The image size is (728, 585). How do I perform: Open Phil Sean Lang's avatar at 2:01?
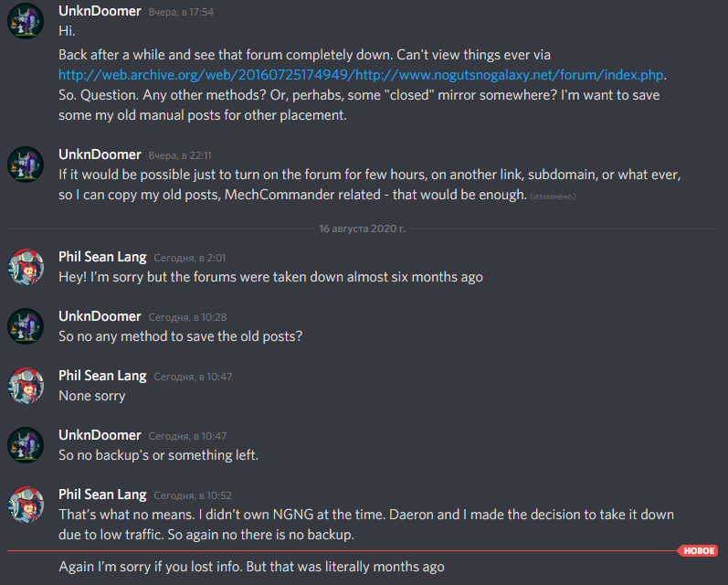tap(26, 267)
